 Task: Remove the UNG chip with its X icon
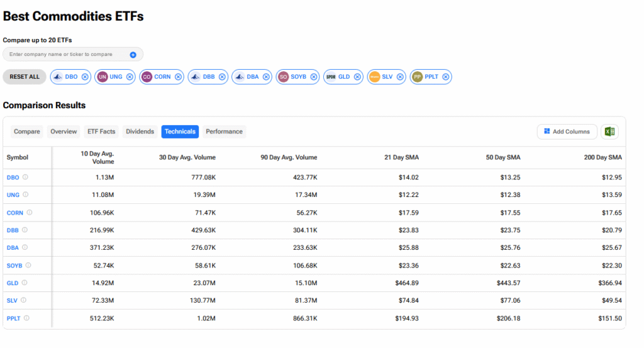click(x=130, y=77)
